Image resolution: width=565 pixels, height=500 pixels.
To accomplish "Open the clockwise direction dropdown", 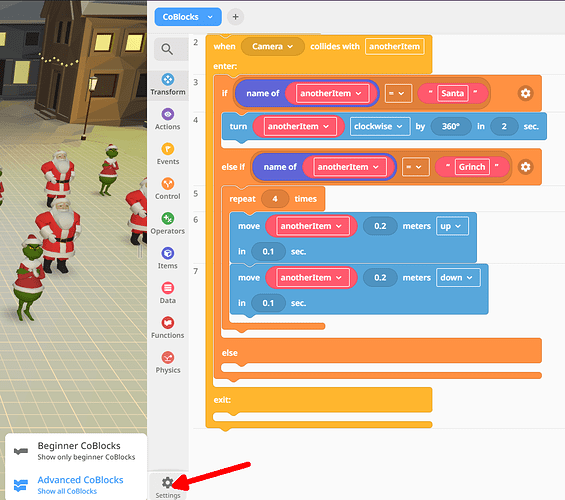I will coord(380,126).
